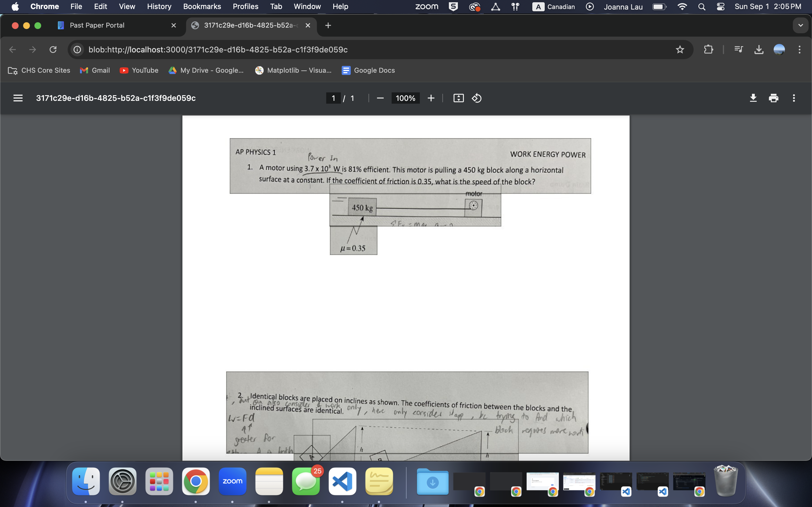812x507 pixels.
Task: Download the PDF from viewer toolbar
Action: tap(753, 98)
